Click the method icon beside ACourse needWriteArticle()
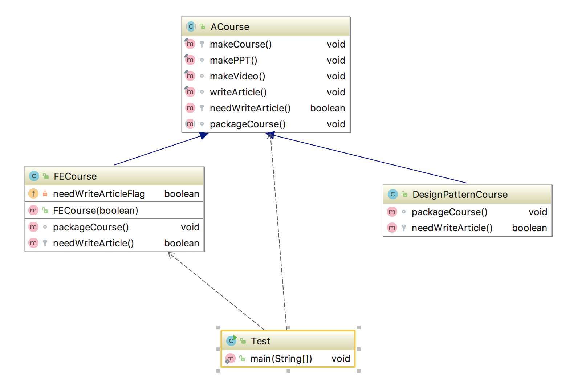The width and height of the screenshot is (578, 392). (190, 108)
